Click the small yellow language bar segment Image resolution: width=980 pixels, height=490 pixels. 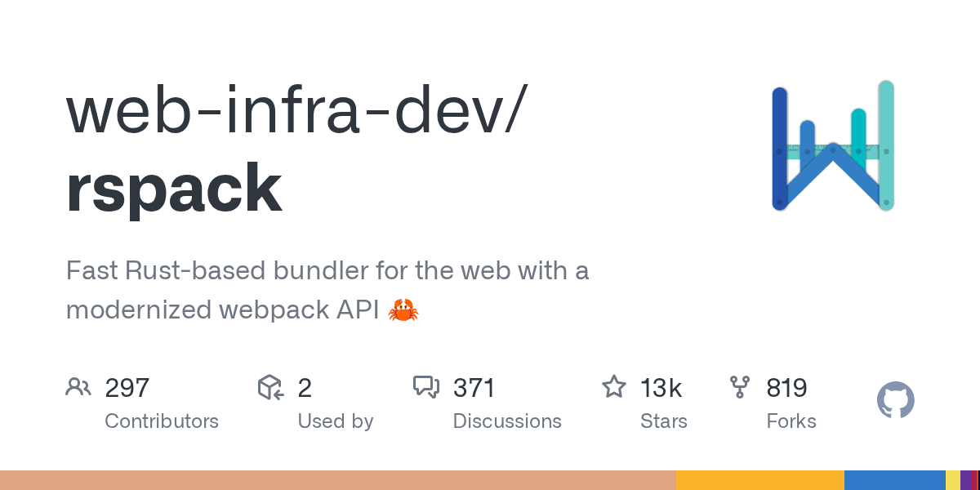953,480
